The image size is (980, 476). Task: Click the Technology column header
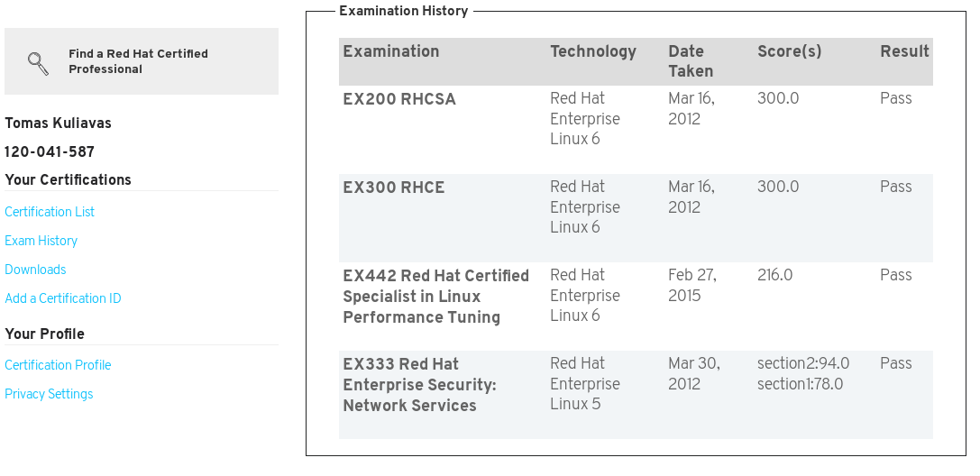pos(593,51)
